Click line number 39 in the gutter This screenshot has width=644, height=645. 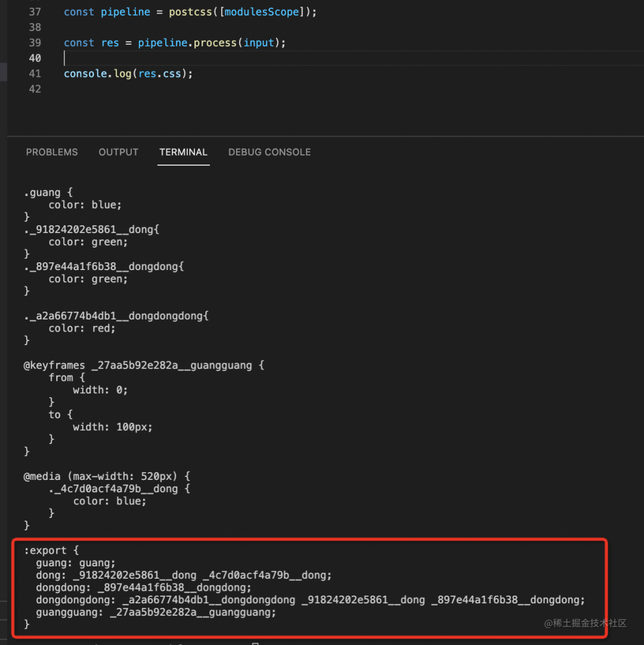click(35, 43)
